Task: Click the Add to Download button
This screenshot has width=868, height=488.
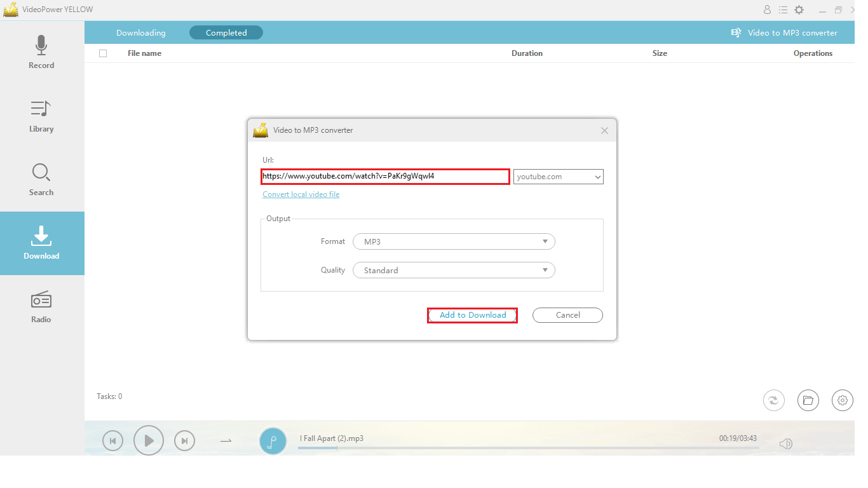Action: (472, 315)
